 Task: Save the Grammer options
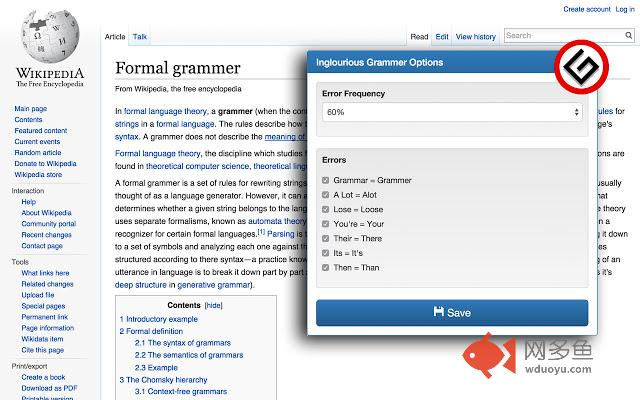click(x=452, y=313)
